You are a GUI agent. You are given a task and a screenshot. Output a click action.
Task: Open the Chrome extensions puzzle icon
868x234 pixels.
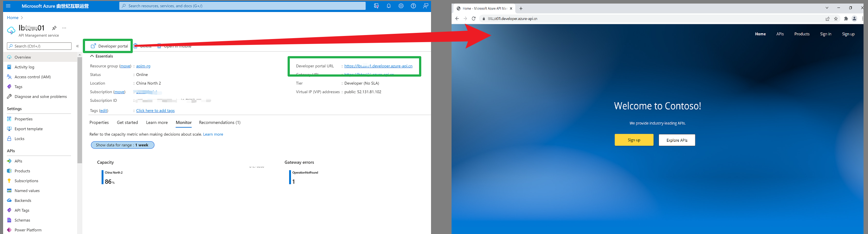point(846,19)
